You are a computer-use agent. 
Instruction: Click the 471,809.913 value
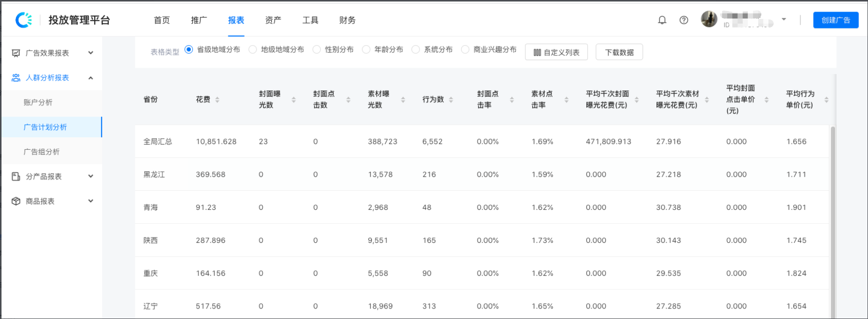608,142
